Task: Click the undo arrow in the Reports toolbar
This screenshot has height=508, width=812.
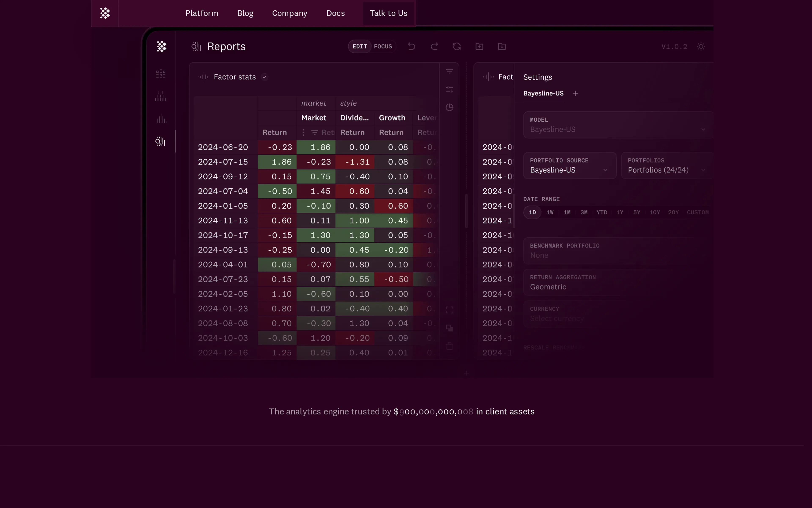Action: (411, 46)
